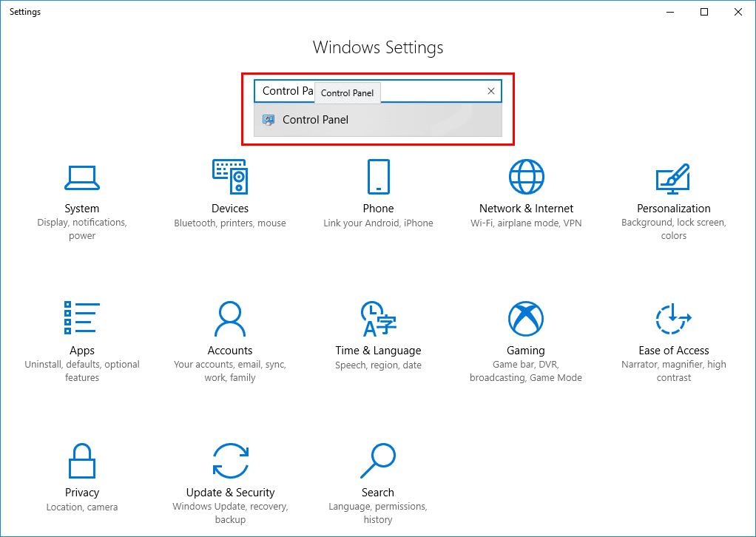Click into the settings search field
The height and width of the screenshot is (537, 756).
378,91
